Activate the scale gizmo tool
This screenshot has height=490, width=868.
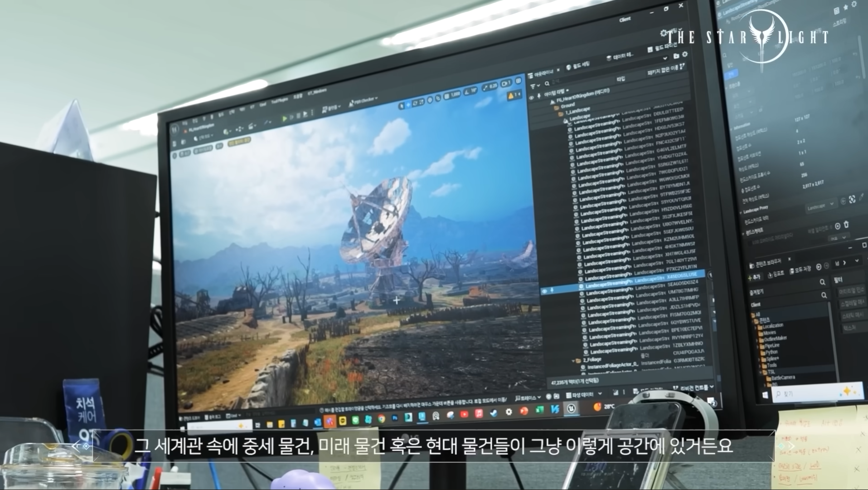tap(422, 102)
